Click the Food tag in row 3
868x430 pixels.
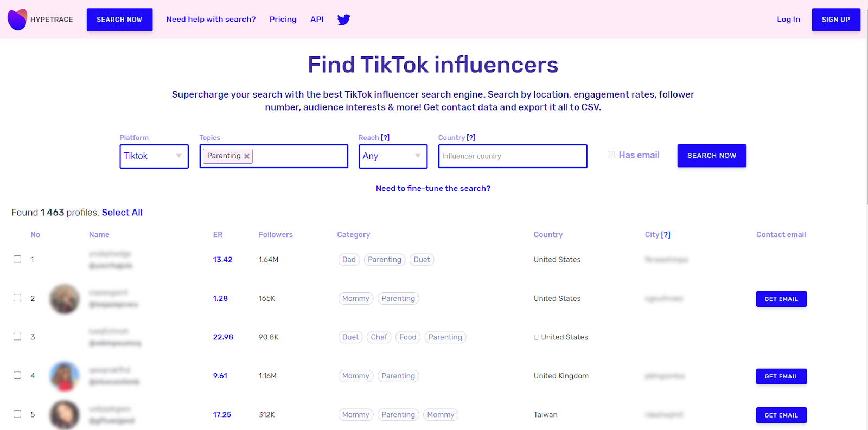(x=408, y=337)
